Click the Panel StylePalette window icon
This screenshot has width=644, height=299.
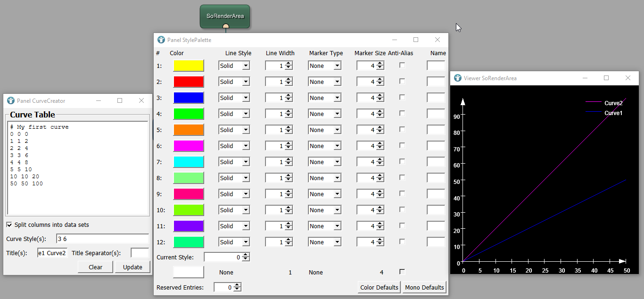[161, 40]
